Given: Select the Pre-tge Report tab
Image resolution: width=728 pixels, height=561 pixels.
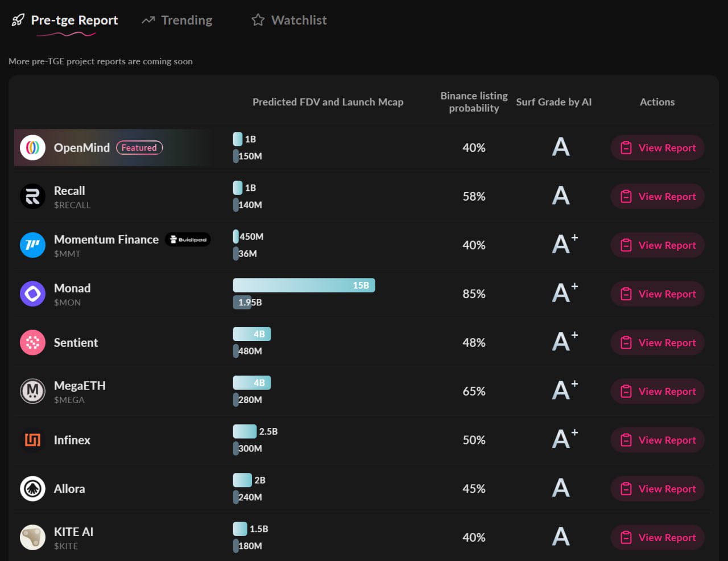Looking at the screenshot, I should 65,20.
